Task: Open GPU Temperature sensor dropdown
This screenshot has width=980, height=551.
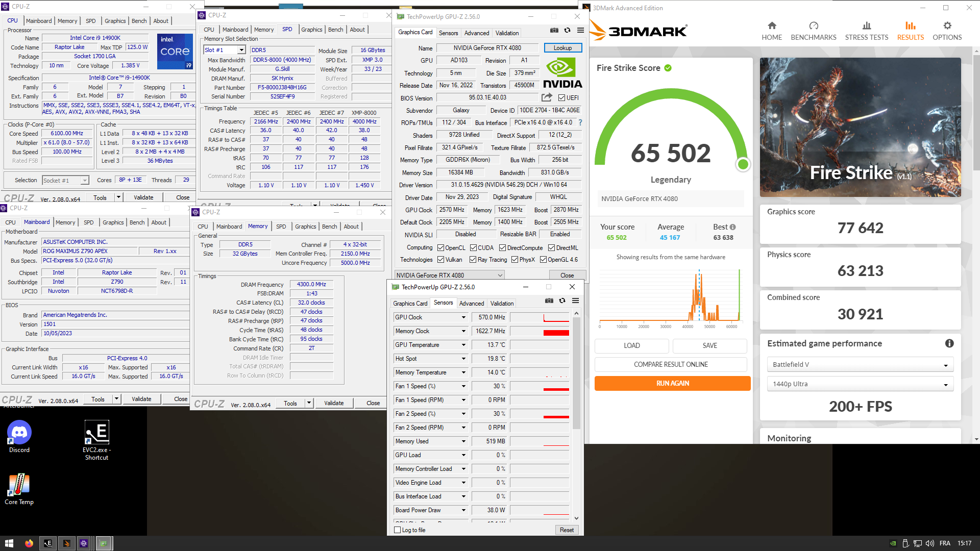Action: 463,345
